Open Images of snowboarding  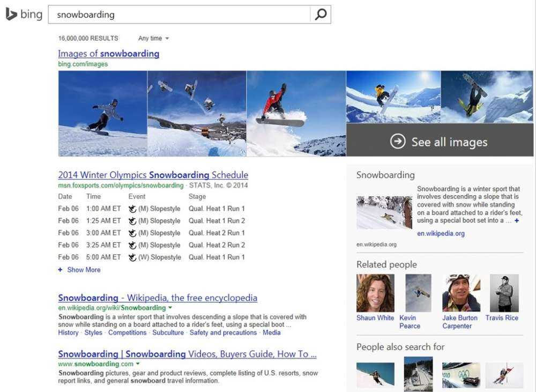(108, 54)
